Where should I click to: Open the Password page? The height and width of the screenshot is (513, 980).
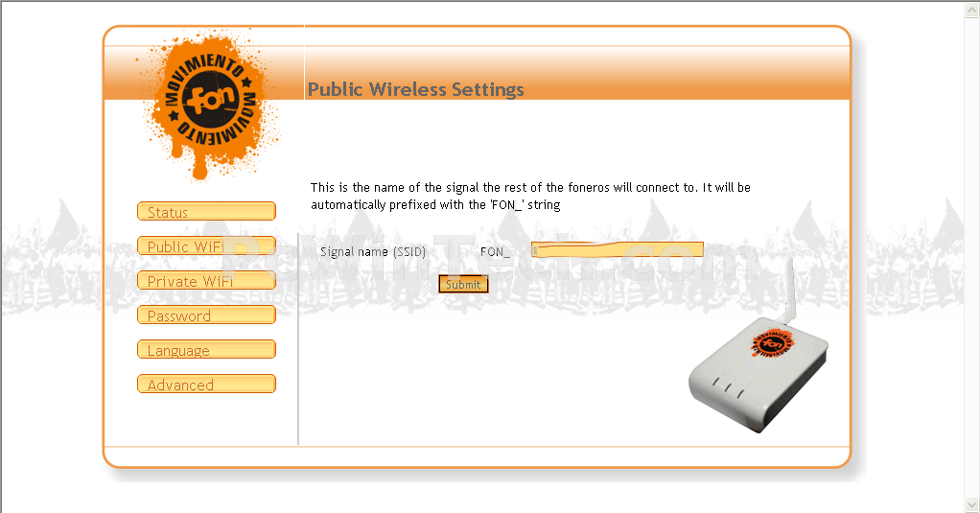(x=206, y=315)
